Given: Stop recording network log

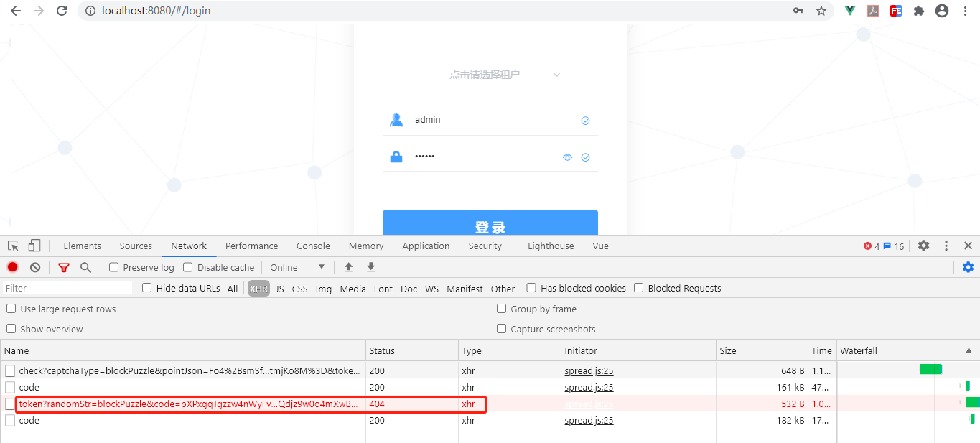Looking at the screenshot, I should click(x=11, y=266).
